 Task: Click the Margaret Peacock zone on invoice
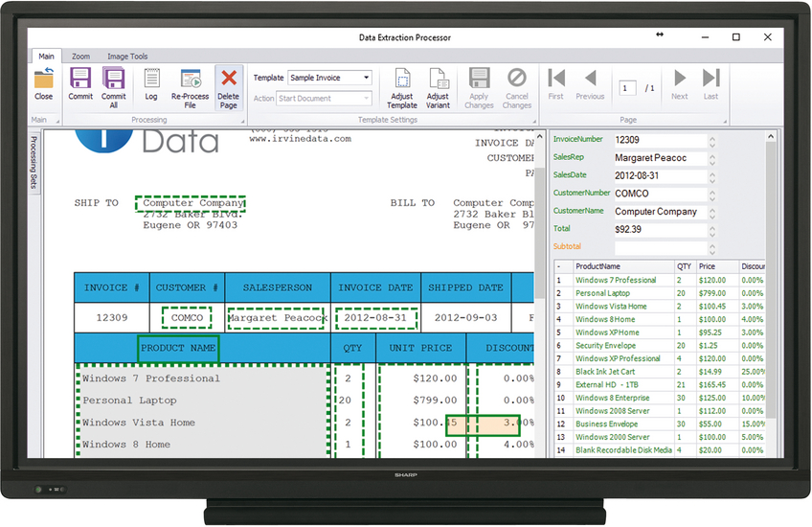[277, 318]
